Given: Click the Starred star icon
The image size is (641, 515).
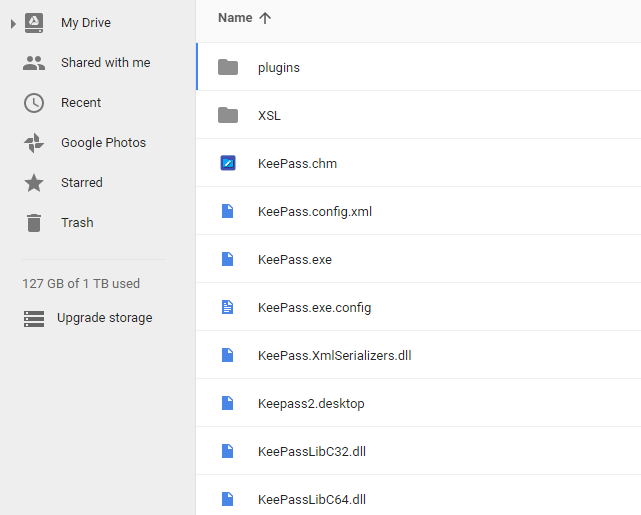Looking at the screenshot, I should tap(34, 183).
